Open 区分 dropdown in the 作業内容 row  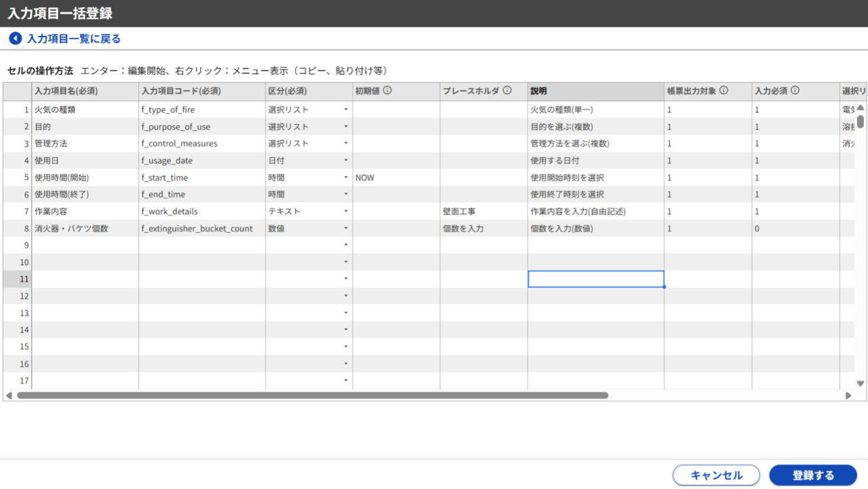pyautogui.click(x=347, y=211)
